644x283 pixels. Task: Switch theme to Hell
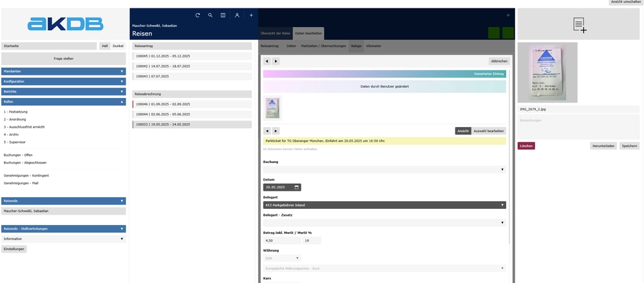coord(104,46)
